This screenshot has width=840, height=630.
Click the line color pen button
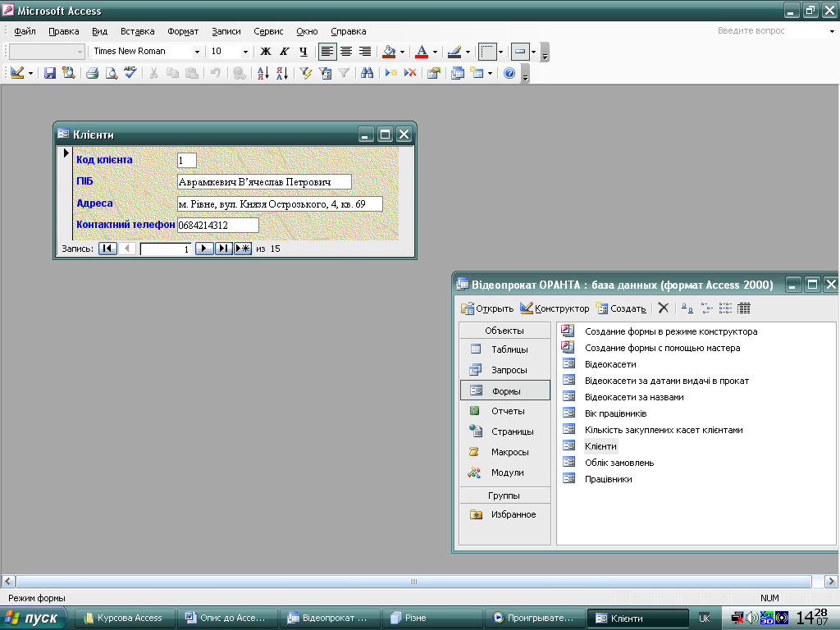(454, 52)
